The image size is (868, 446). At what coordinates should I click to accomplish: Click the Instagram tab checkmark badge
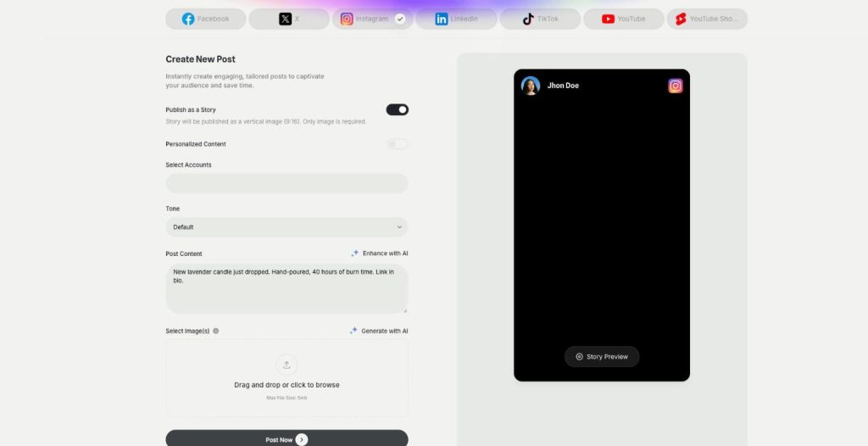(400, 19)
